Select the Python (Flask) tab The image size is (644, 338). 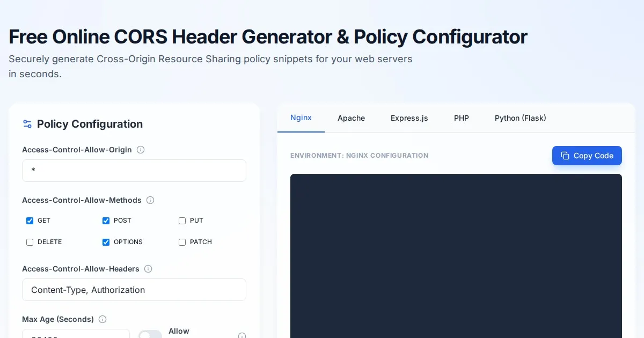click(520, 118)
